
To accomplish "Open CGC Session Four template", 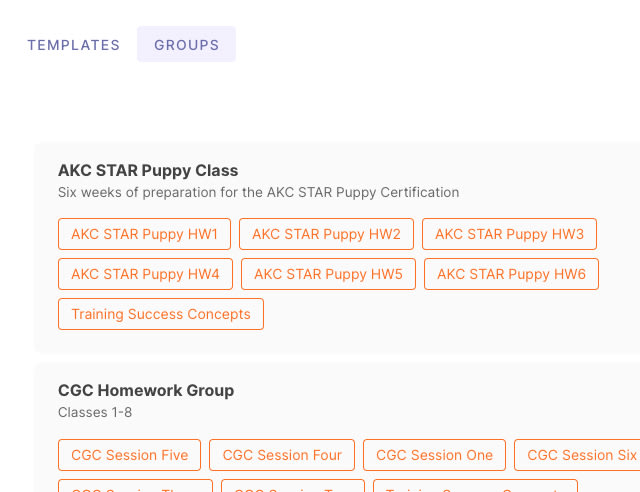I will 282,455.
